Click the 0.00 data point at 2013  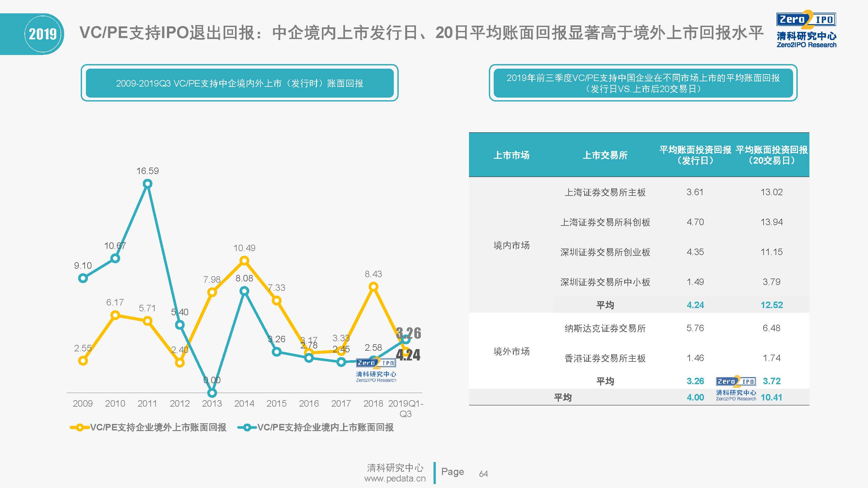[x=212, y=393]
